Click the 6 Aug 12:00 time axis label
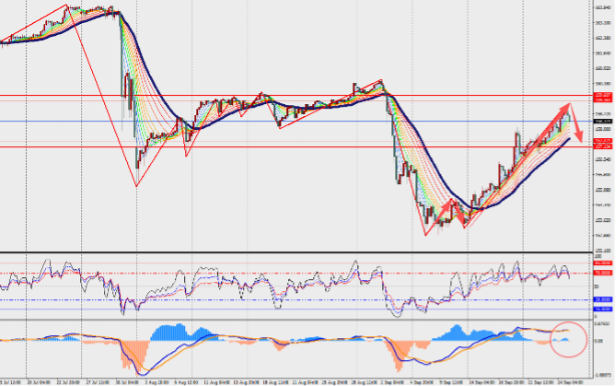616x386 pixels. click(x=186, y=382)
